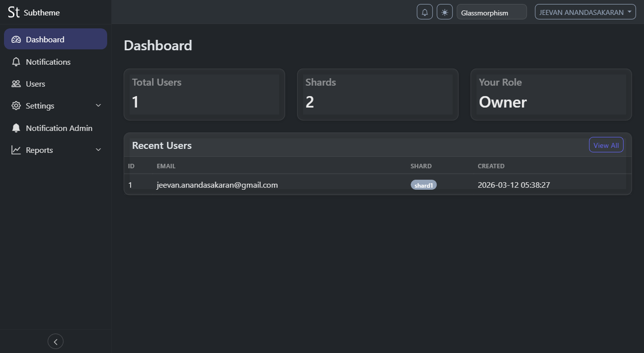
Task: Select Reports menu item label
Action: coord(39,150)
